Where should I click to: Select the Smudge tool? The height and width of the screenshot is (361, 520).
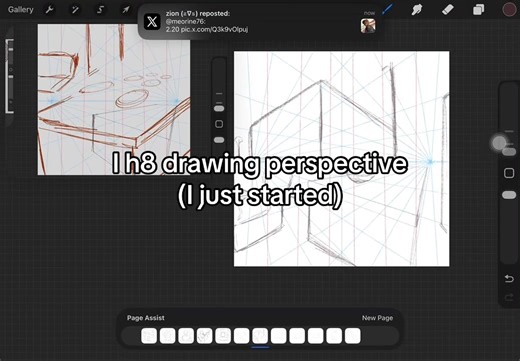pyautogui.click(x=417, y=10)
